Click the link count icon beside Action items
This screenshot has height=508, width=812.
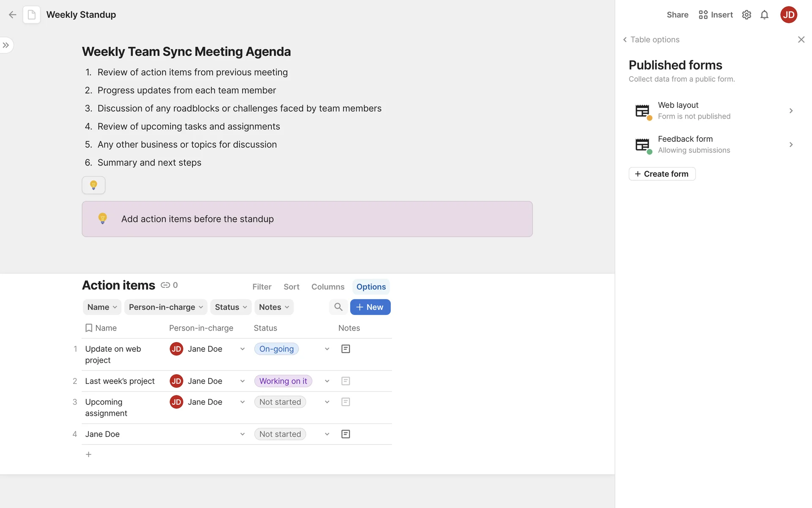tap(165, 285)
